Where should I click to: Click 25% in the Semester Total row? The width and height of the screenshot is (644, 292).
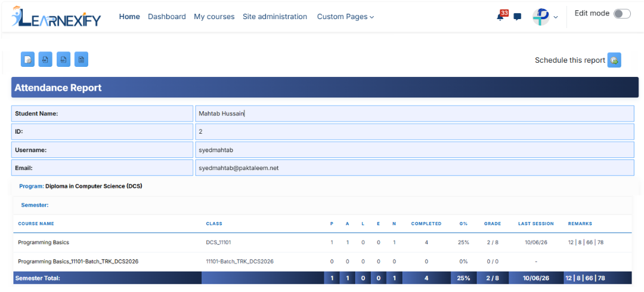point(464,278)
